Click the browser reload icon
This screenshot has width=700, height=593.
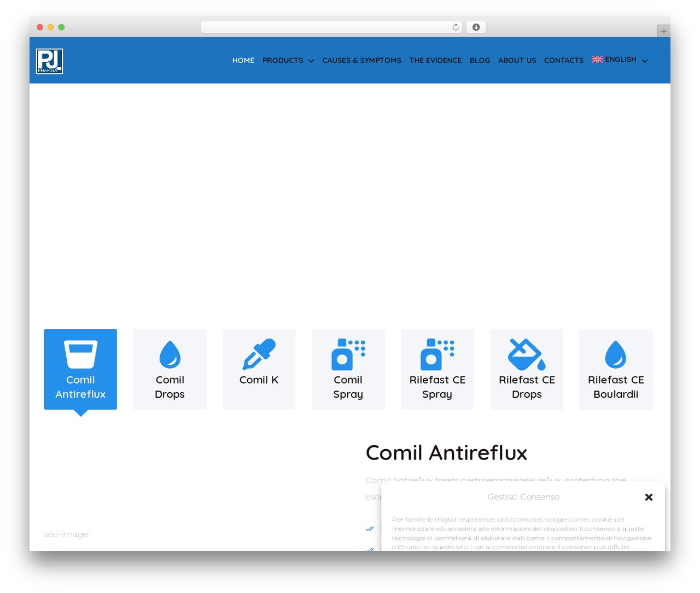pos(455,27)
